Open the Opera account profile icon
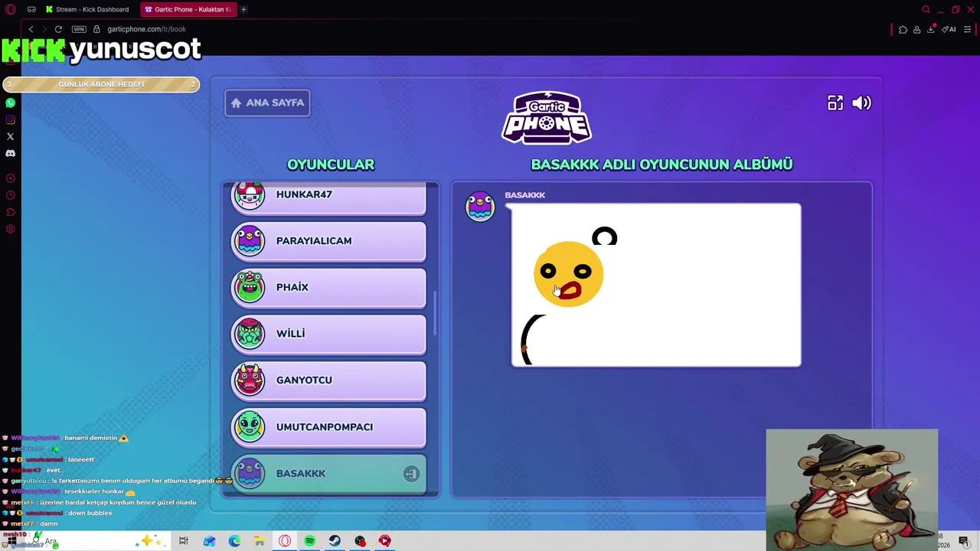The image size is (980, 551). 916,29
